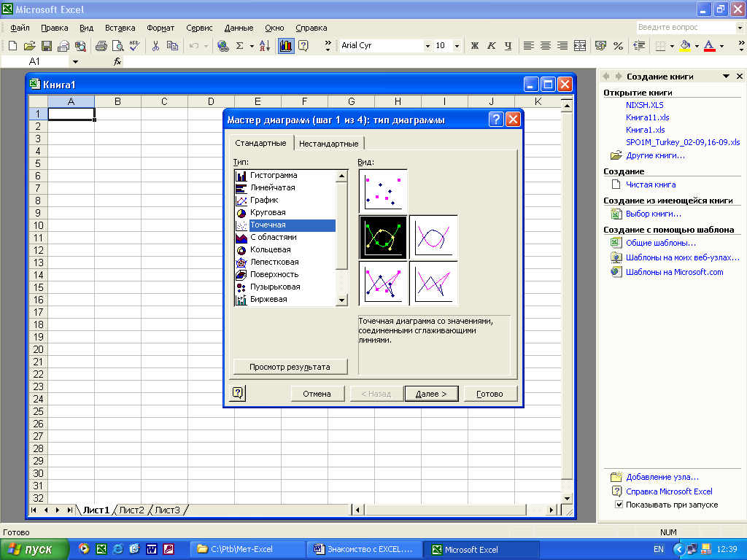Screen dimensions: 747x560
Task: Open the Знакомство с EXCEL taskbar item
Action: point(364,550)
